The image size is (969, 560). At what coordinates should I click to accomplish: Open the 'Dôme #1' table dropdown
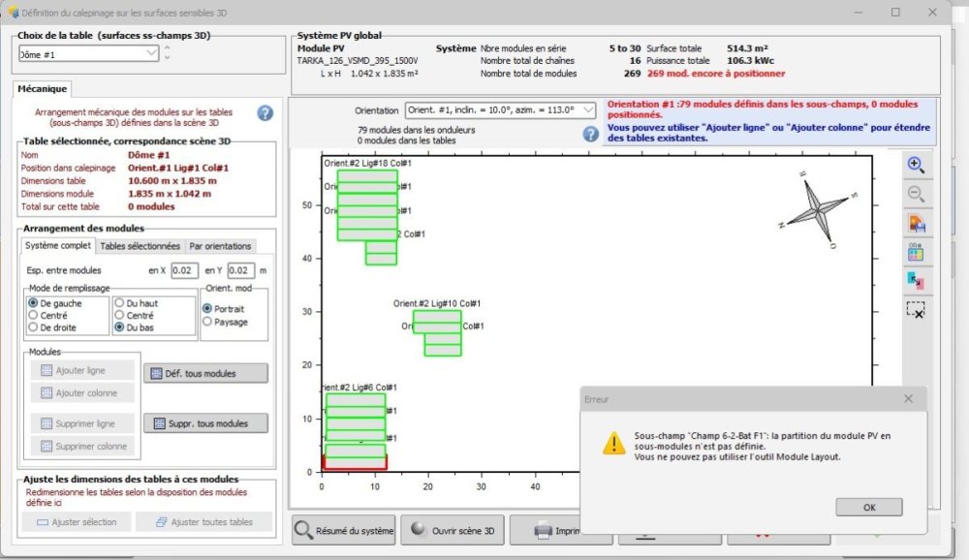pyautogui.click(x=151, y=54)
